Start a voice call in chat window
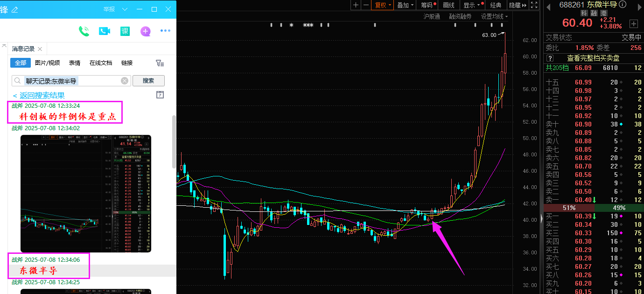 pos(84,31)
